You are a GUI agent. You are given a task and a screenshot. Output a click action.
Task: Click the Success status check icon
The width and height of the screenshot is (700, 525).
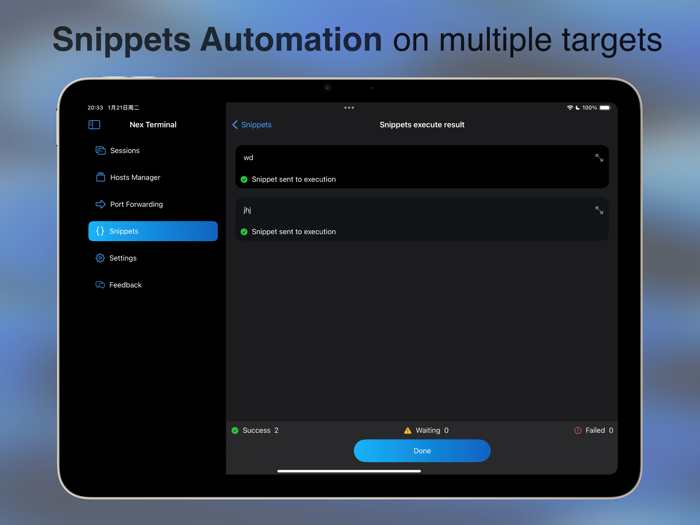(x=235, y=430)
